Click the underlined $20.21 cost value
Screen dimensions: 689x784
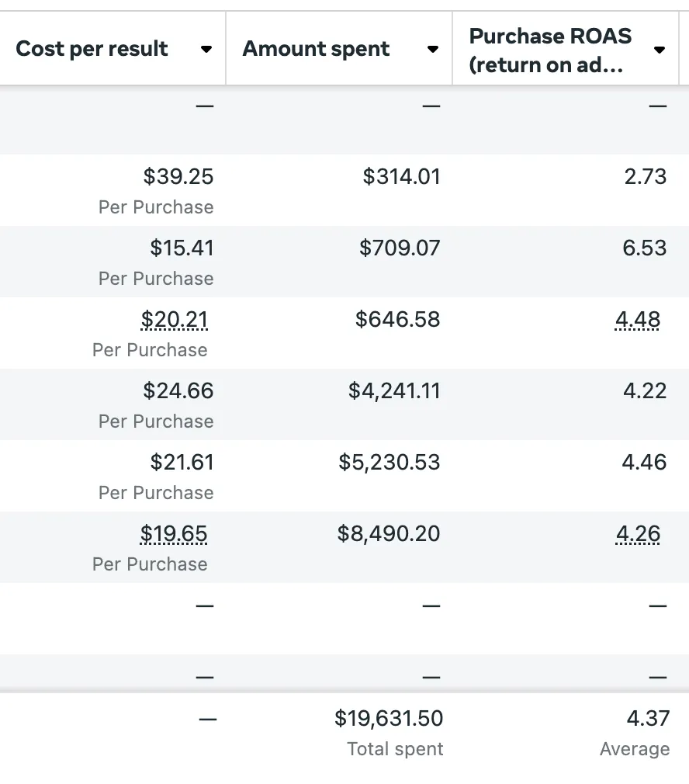(x=174, y=320)
